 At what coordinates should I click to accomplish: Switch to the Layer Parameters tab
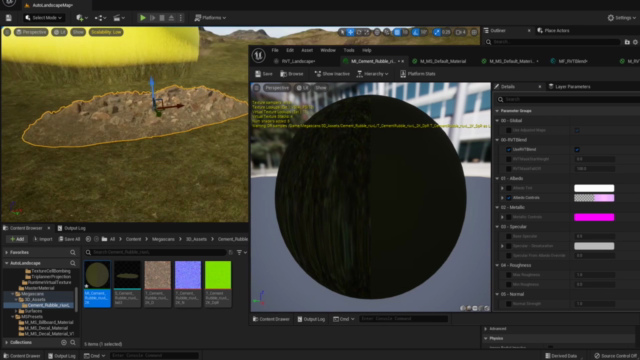click(569, 87)
